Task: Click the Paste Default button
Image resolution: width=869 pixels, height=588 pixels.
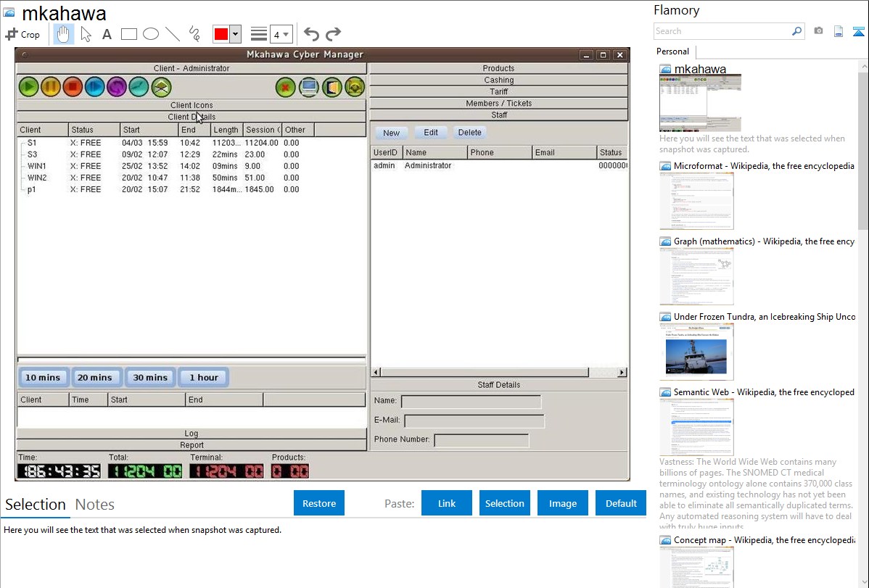Action: 621,503
